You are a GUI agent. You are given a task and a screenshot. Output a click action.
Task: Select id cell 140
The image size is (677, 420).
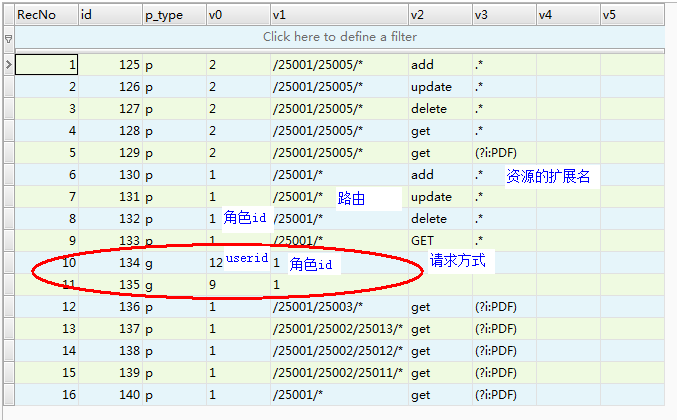[x=111, y=395]
